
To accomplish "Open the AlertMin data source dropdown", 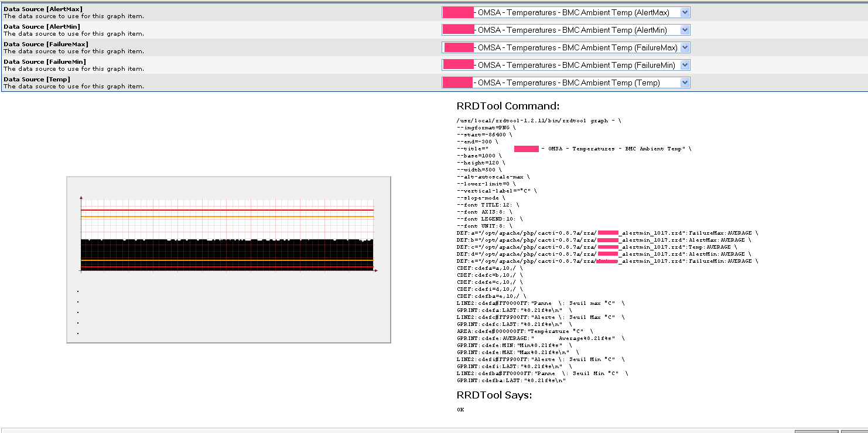I will [x=566, y=30].
